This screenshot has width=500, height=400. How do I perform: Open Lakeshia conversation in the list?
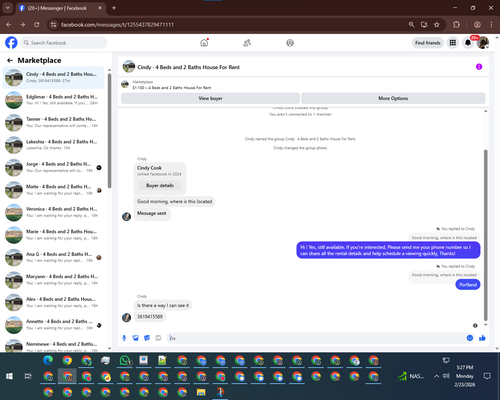tap(53, 145)
